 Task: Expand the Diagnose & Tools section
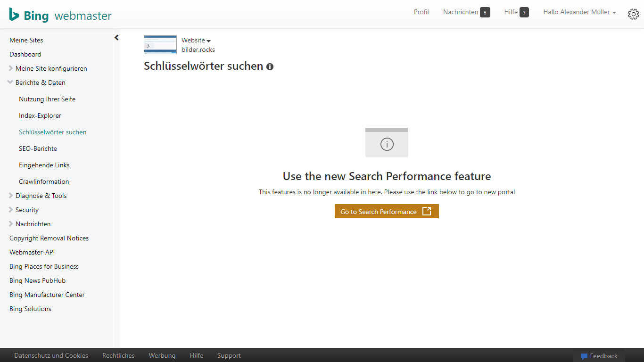[11, 196]
